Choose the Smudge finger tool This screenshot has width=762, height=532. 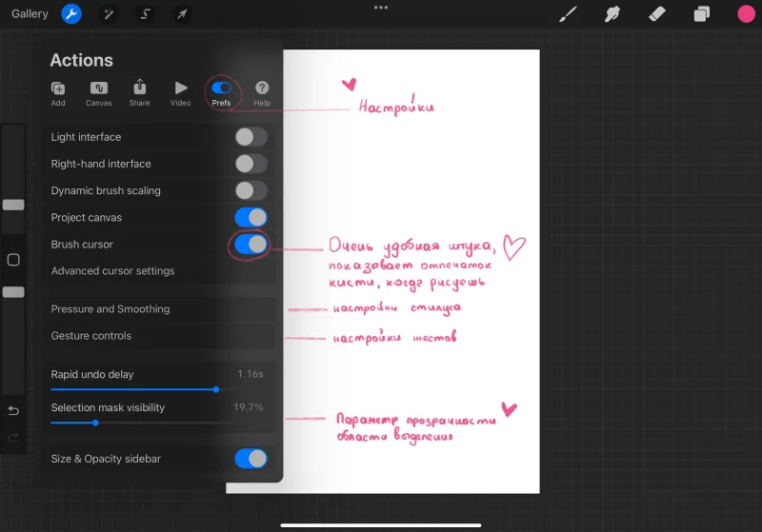[x=612, y=14]
